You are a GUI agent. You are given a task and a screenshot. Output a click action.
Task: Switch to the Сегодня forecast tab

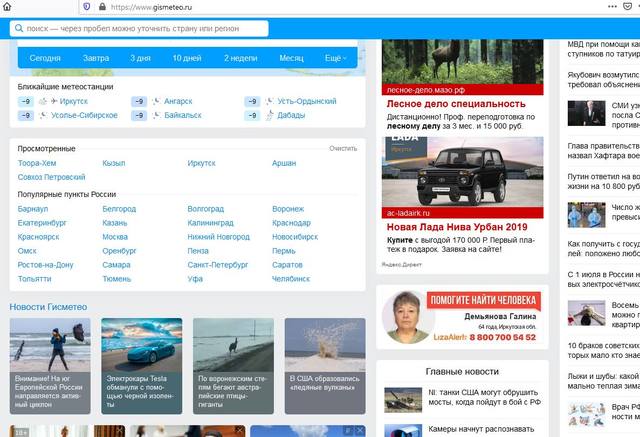(45, 58)
